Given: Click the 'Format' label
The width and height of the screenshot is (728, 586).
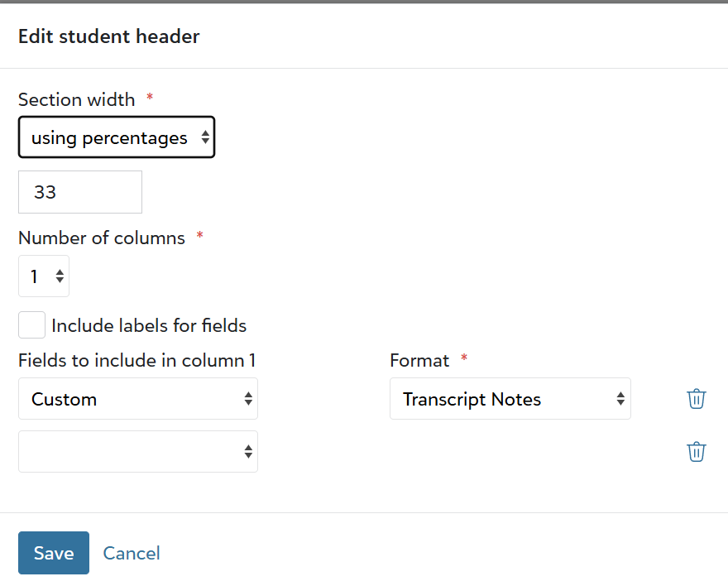Looking at the screenshot, I should (x=419, y=360).
